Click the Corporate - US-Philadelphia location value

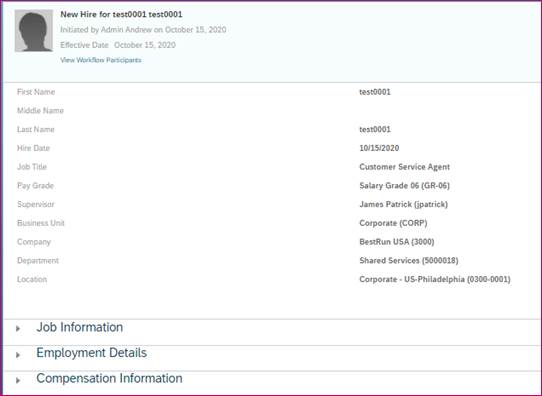point(435,279)
